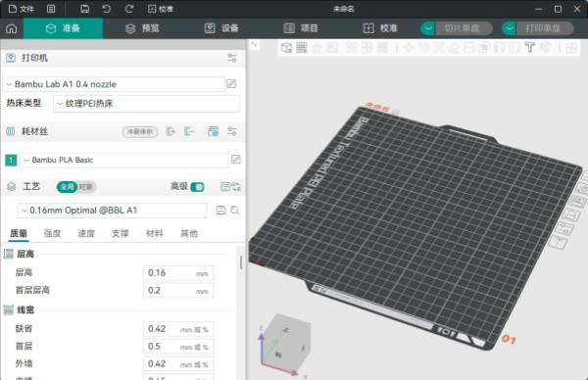Select the variable layer height tool

click(x=382, y=48)
